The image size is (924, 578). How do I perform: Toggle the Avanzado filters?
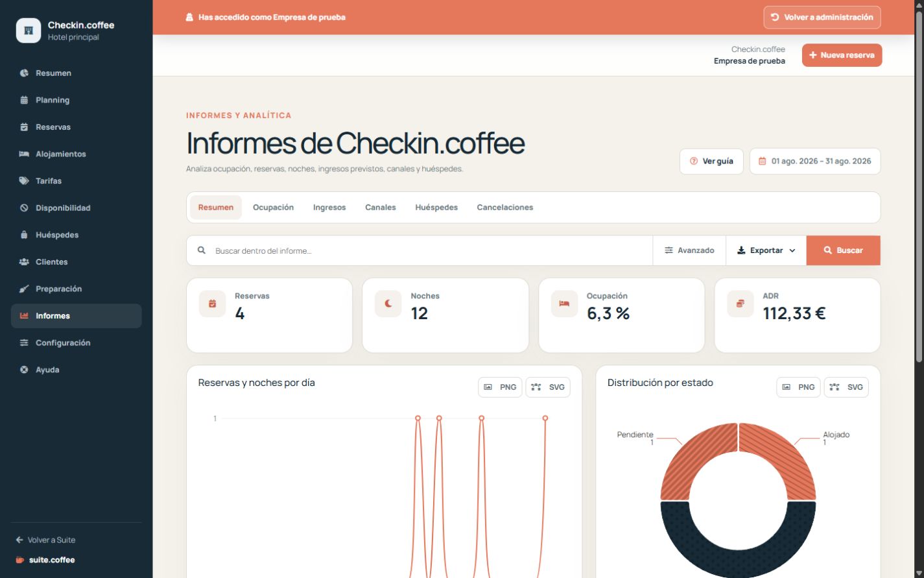(x=689, y=250)
